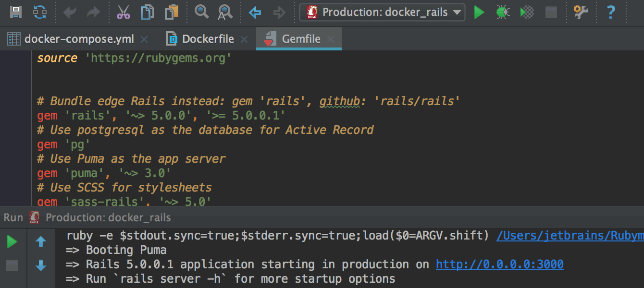
Task: Click the Save All floppy disk icon
Action: 16,12
